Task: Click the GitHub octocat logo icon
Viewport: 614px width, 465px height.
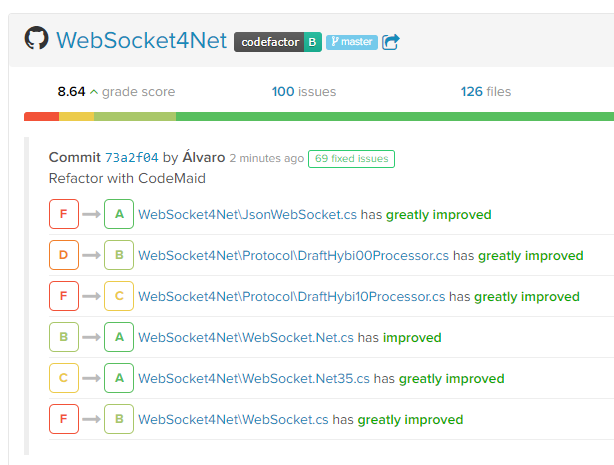Action: [36, 38]
